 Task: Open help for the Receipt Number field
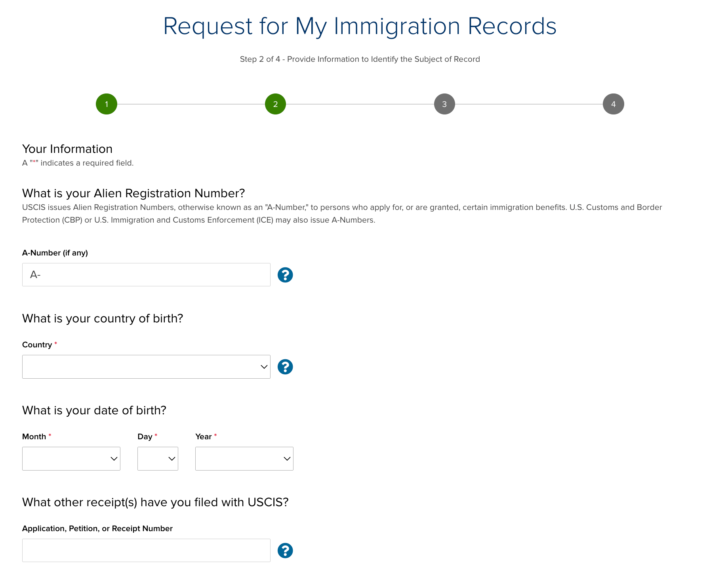(x=285, y=551)
